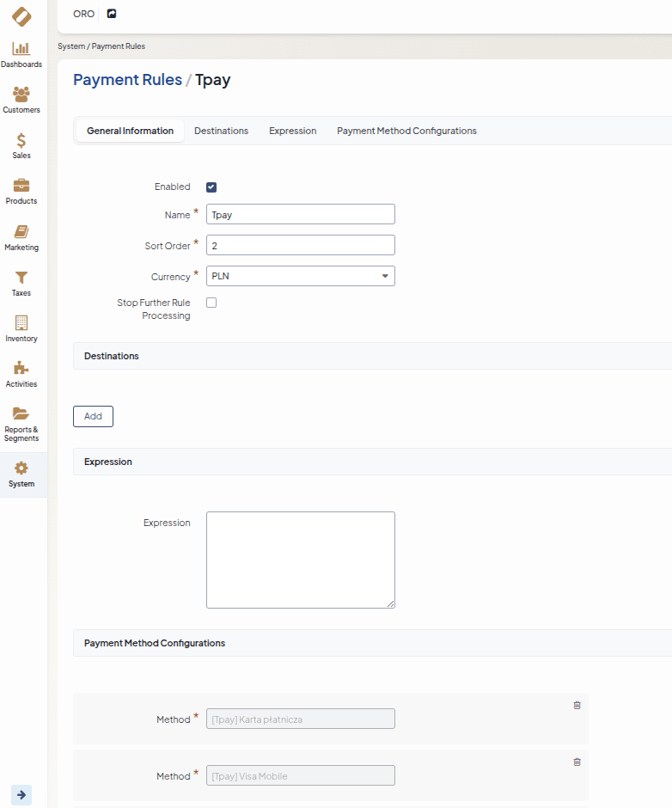Click into the Expression text area
672x808 pixels.
300,560
